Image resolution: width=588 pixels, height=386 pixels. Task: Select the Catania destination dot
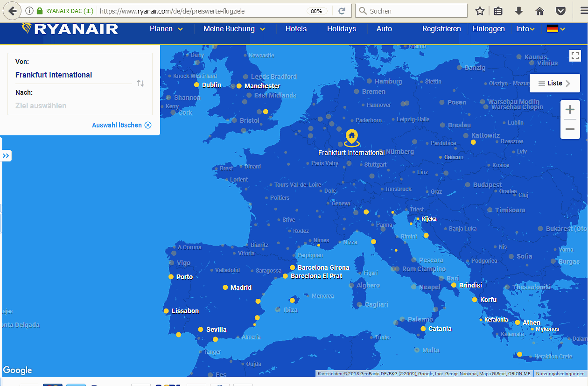click(x=423, y=329)
